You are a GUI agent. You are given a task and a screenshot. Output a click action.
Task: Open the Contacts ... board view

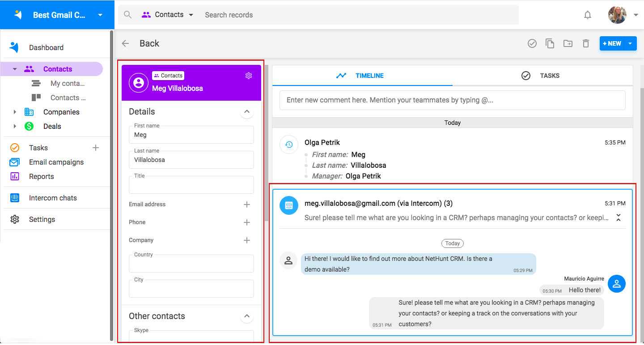click(x=68, y=98)
